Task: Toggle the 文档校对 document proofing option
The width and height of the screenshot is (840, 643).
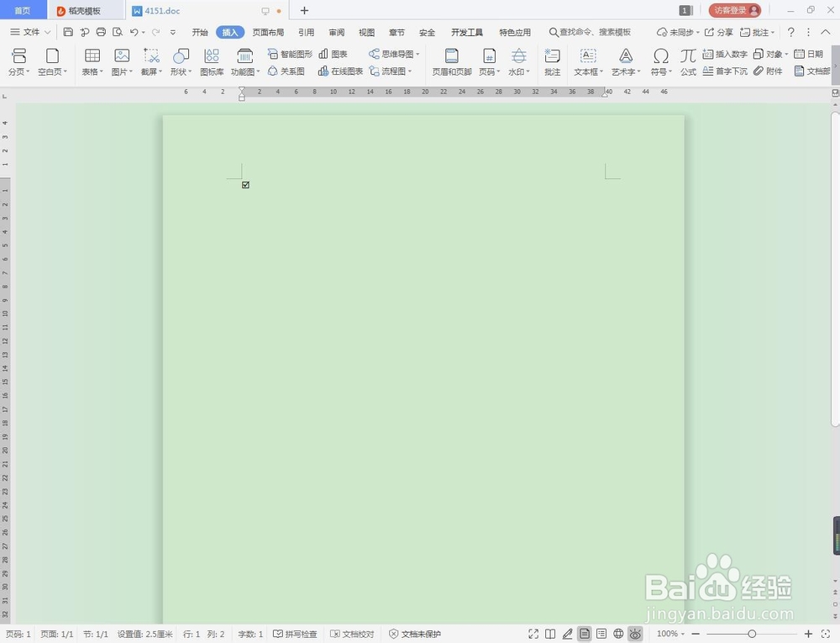Action: (351, 634)
